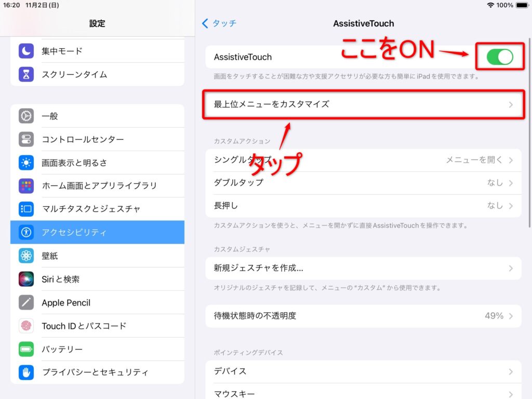532x399 pixels.
Task: Open デバイス under pointing devices
Action: point(363,371)
